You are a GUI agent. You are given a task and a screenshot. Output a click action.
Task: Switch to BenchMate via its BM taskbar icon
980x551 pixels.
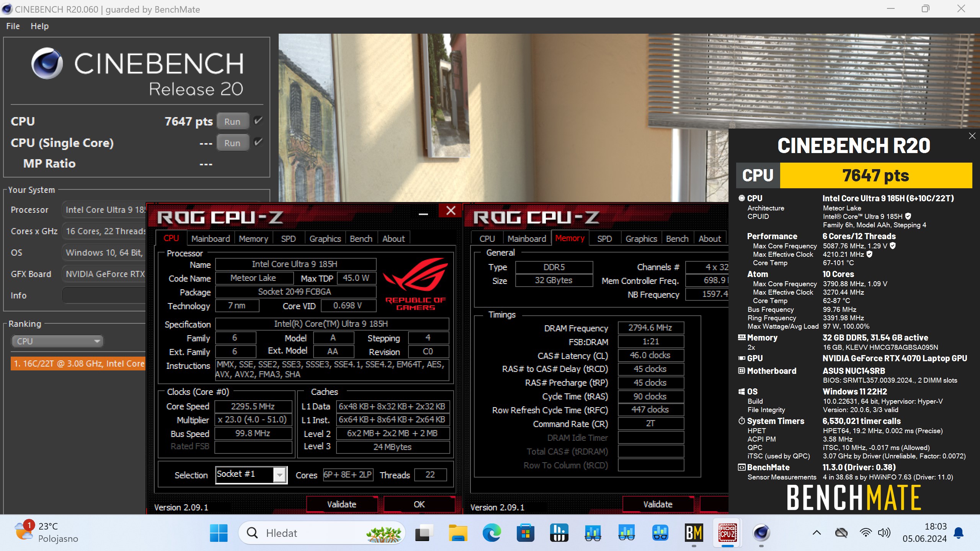coord(694,533)
